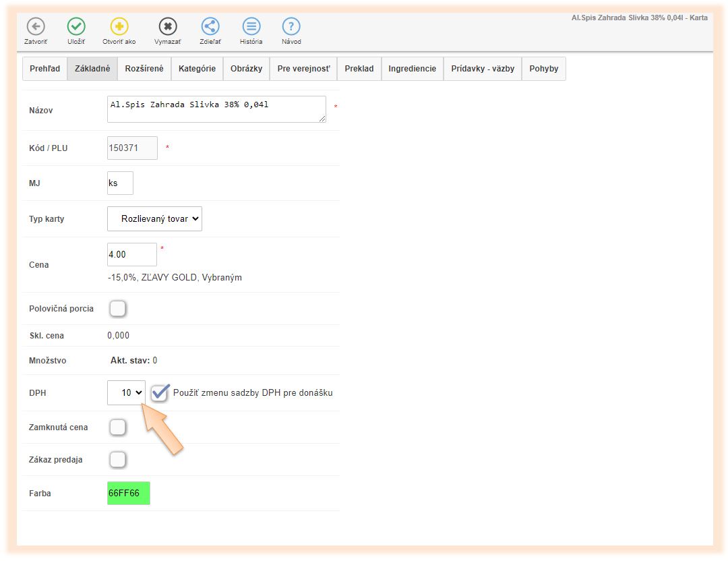Switch to the Rozšírené tab
This screenshot has width=728, height=561.
144,69
